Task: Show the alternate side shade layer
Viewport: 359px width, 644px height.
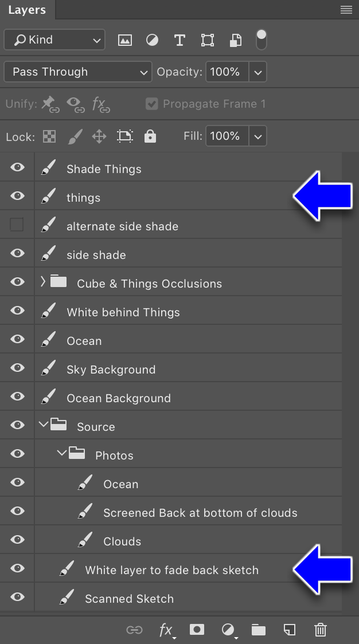Action: (17, 225)
